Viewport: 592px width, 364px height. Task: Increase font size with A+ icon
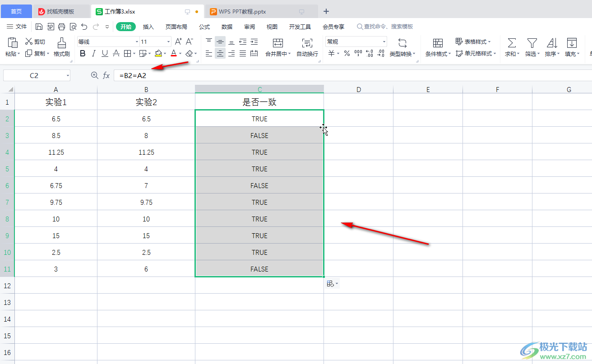point(178,41)
